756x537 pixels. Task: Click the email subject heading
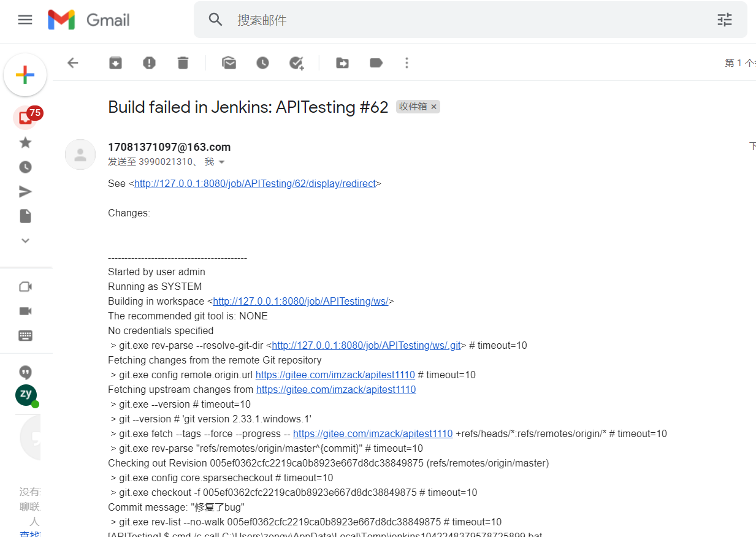click(x=248, y=107)
